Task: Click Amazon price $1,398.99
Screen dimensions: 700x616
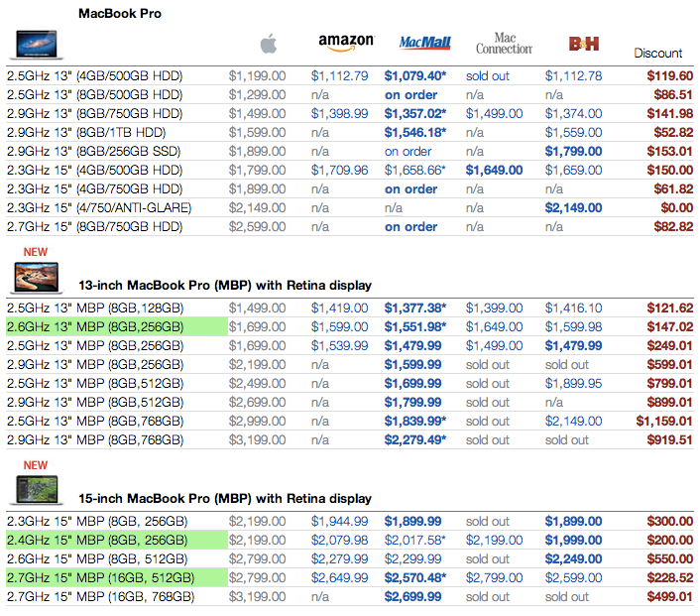Action: [339, 114]
